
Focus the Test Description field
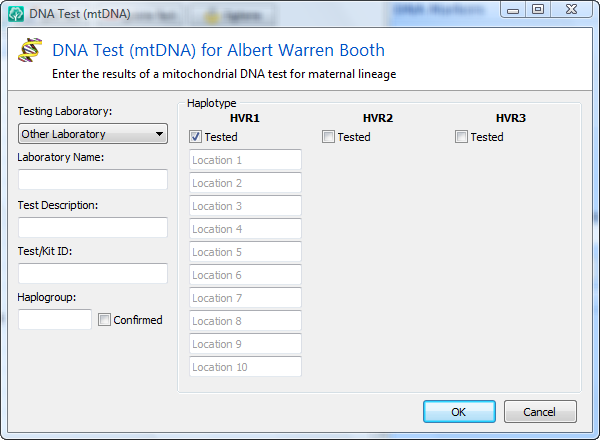click(x=93, y=227)
